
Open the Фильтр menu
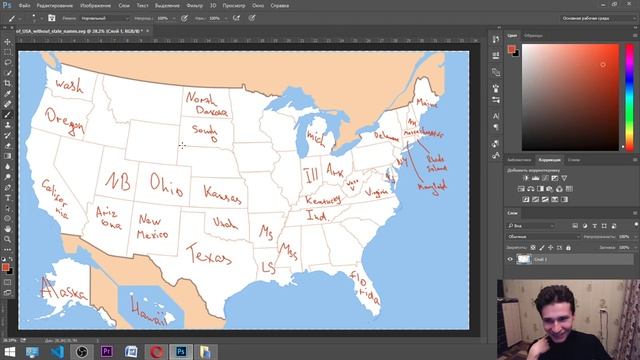[195, 6]
